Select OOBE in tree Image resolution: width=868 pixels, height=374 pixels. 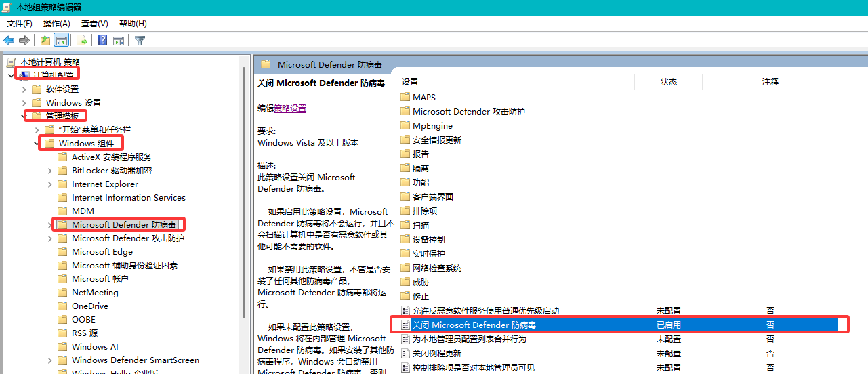tap(83, 319)
